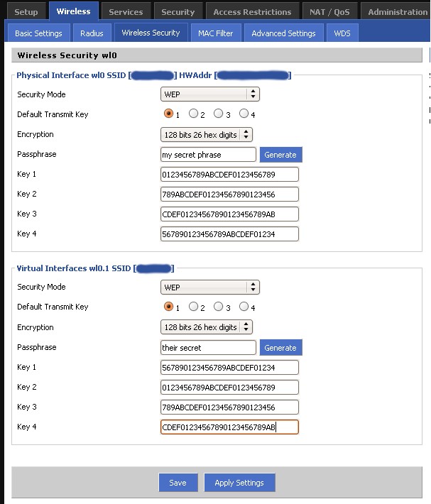Focus wl0 Key 1 input field
The height and width of the screenshot is (504, 431).
(x=229, y=175)
